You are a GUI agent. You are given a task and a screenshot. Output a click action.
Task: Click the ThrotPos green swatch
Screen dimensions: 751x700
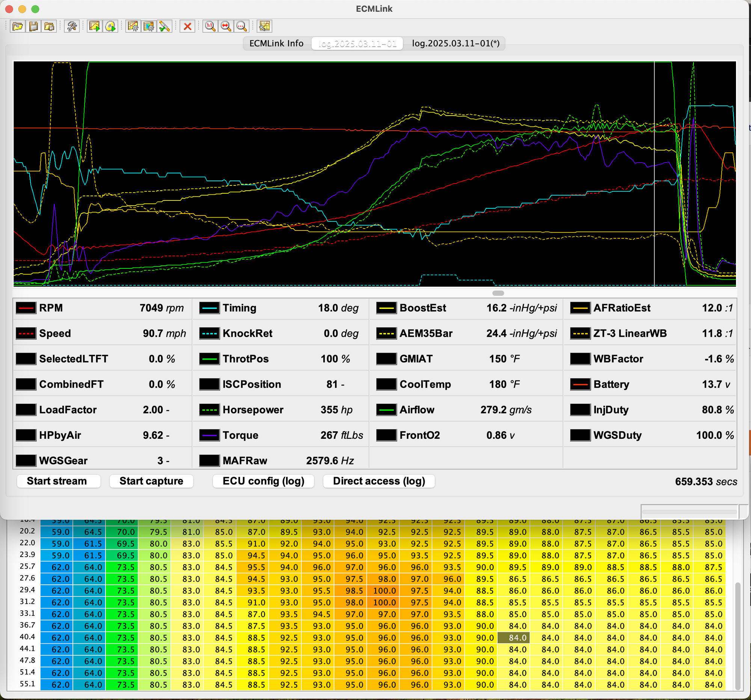pos(209,359)
